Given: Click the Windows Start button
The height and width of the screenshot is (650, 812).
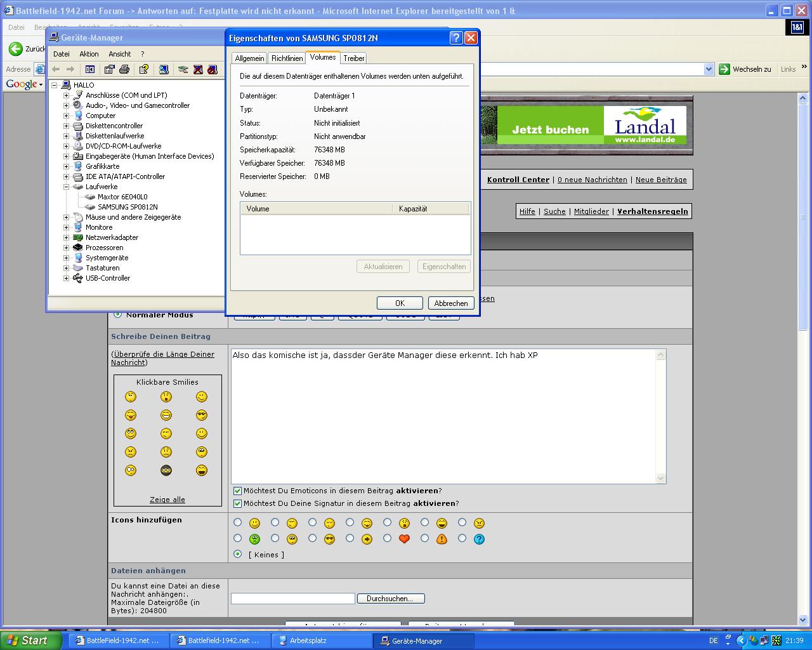Looking at the screenshot, I should (x=30, y=640).
